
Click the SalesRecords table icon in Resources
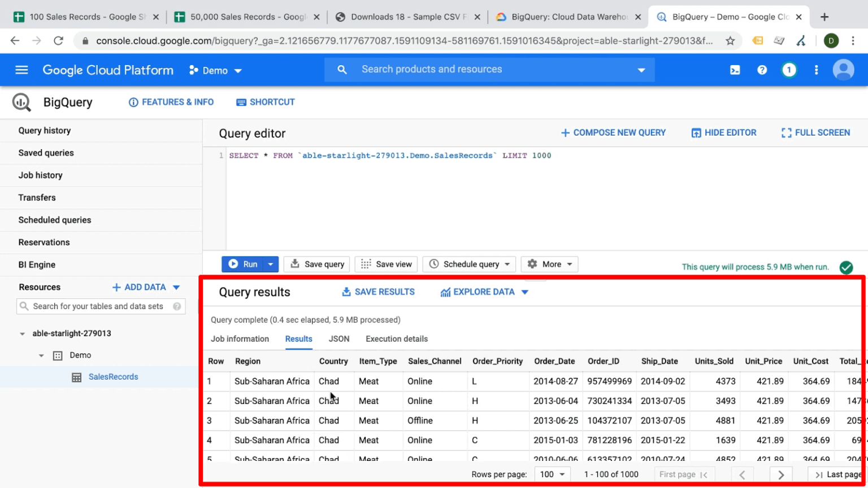(76, 377)
